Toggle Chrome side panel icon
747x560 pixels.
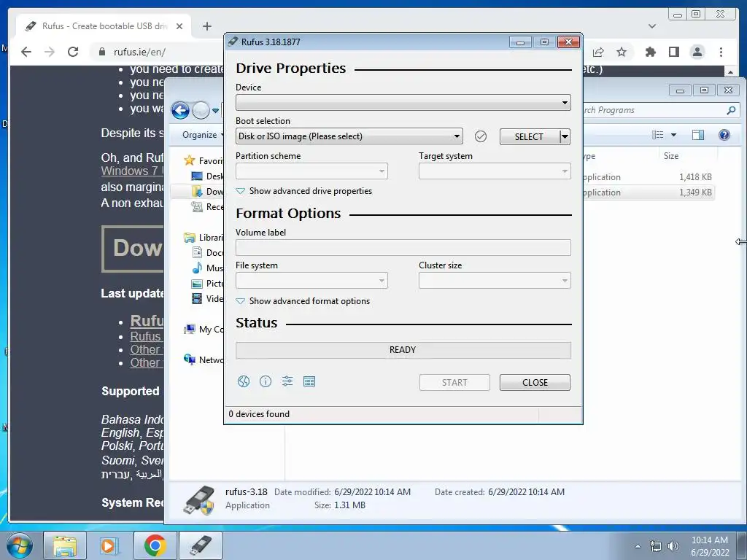click(x=673, y=52)
